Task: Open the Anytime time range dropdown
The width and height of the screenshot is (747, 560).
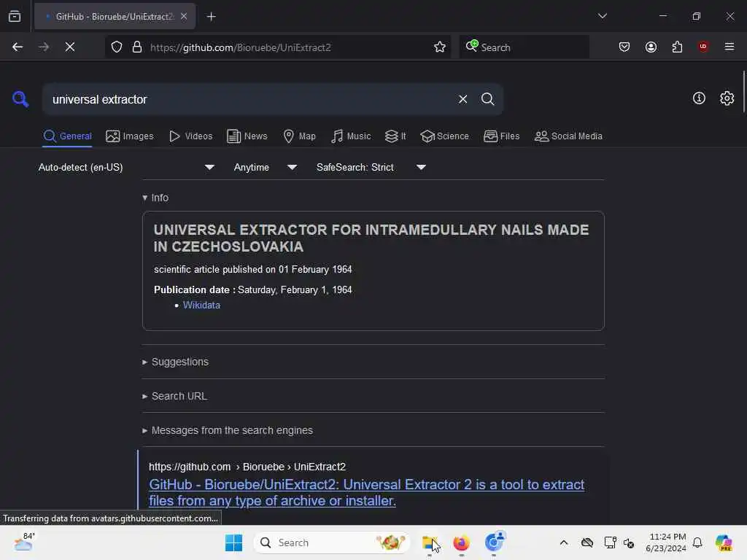Action: pyautogui.click(x=266, y=167)
